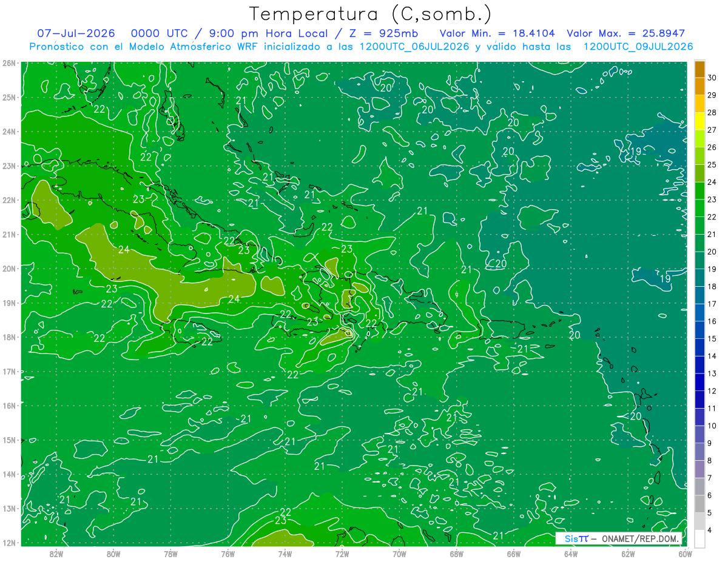
Task: Click the 'Valor Min. = 18.4104' readout
Action: [x=496, y=33]
